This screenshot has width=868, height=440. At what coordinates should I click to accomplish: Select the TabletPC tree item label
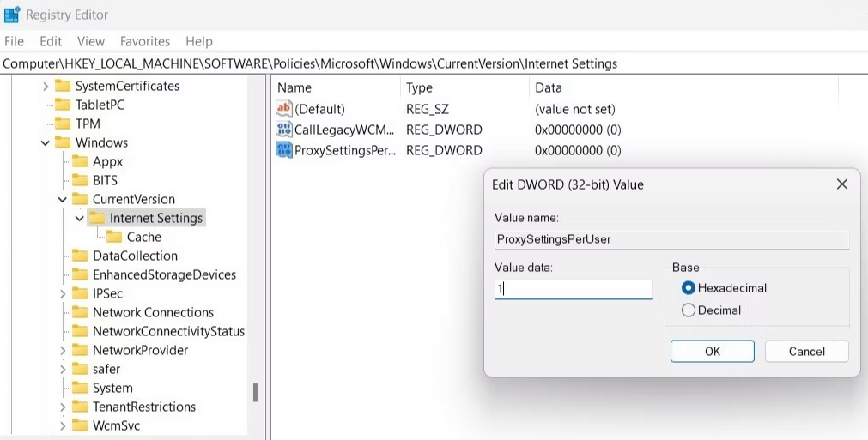point(100,105)
